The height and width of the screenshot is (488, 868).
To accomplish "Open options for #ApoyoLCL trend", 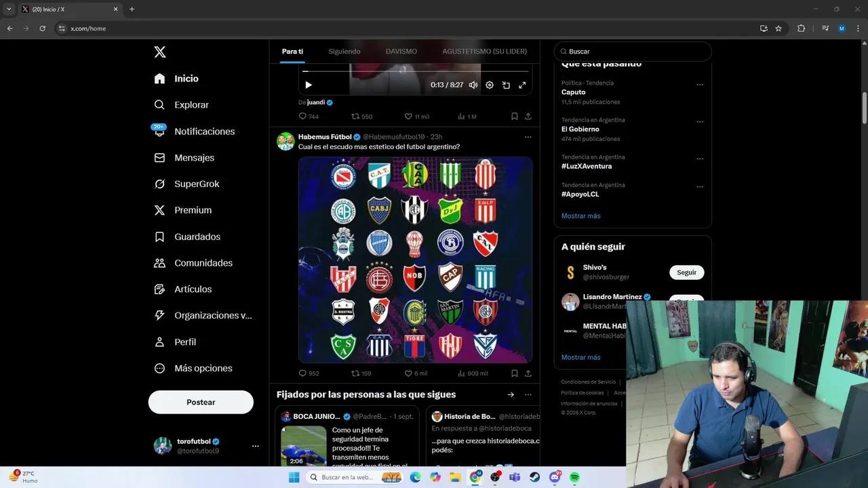I will point(700,187).
